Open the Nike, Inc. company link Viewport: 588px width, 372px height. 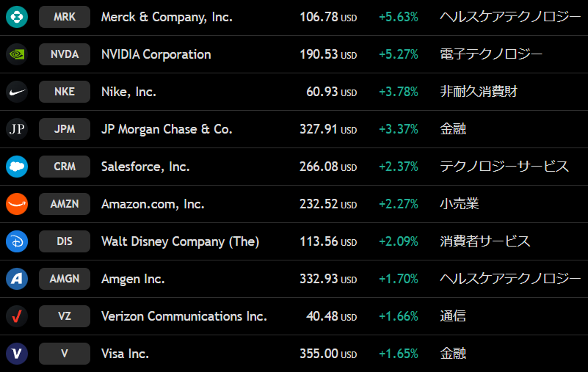[128, 92]
